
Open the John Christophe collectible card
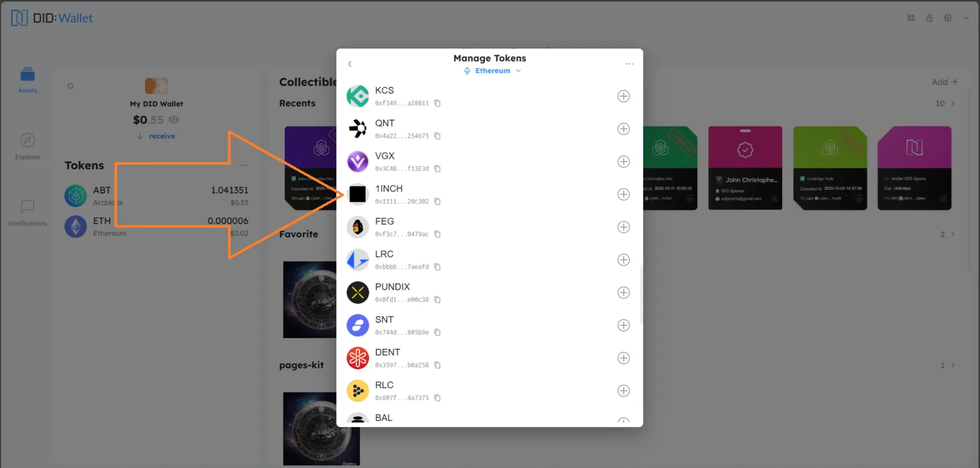pos(745,168)
